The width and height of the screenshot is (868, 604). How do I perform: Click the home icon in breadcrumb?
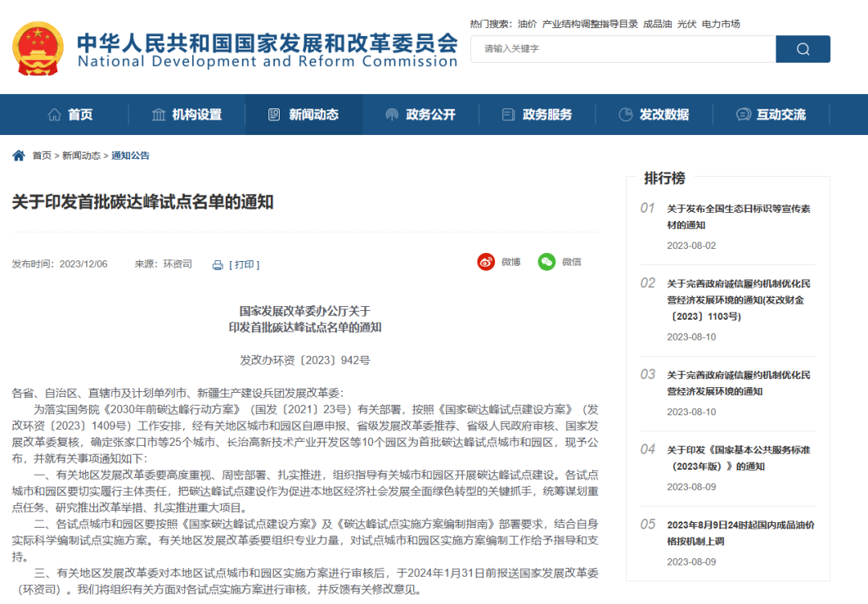tap(18, 156)
